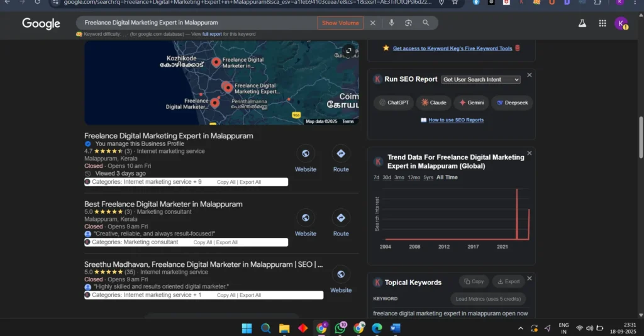Open Search Labs flask icon

[x=582, y=23]
